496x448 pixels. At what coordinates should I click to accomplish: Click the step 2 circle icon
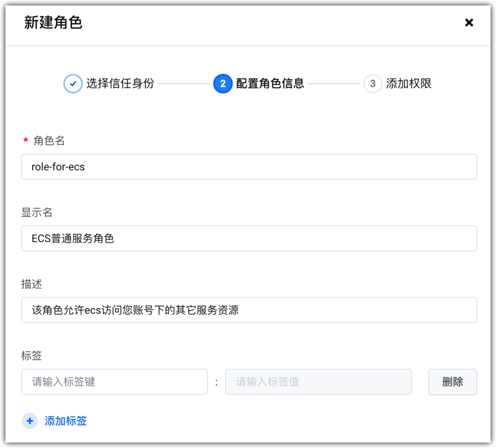point(223,84)
